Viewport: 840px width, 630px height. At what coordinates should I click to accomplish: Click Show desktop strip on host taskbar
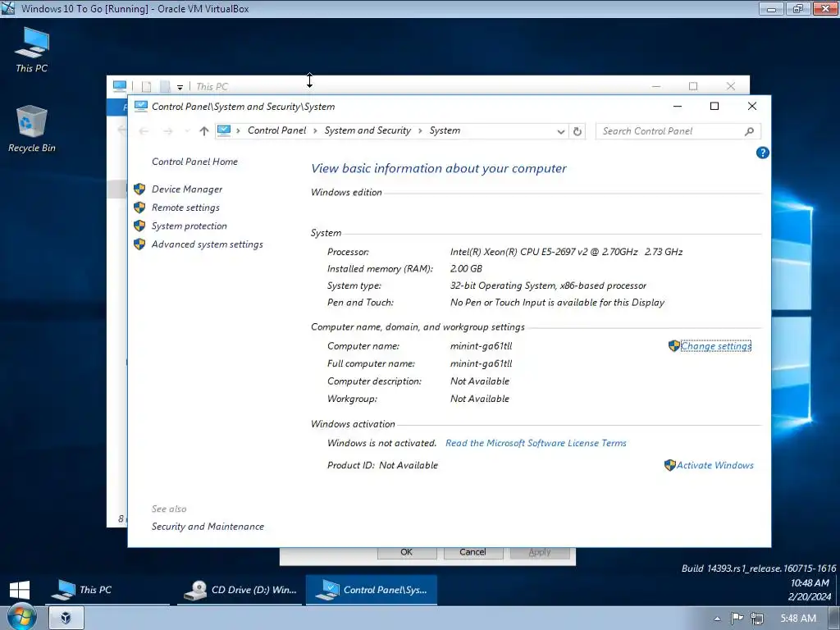(x=834, y=619)
